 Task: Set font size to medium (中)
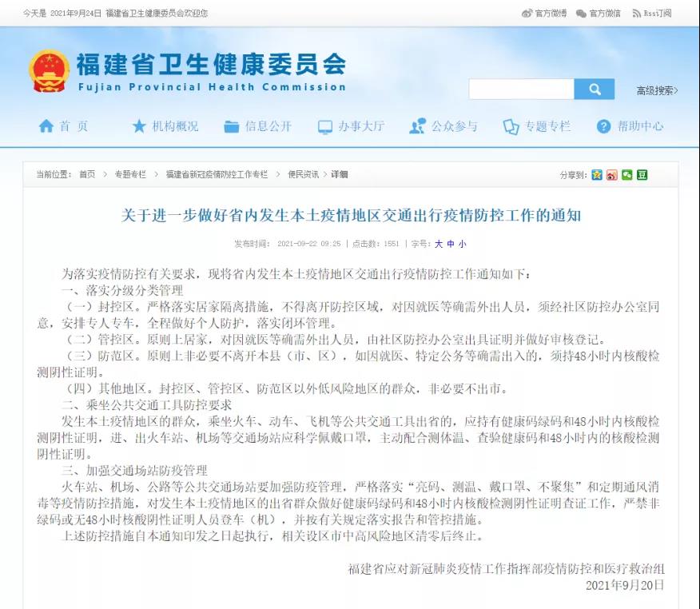(450, 244)
